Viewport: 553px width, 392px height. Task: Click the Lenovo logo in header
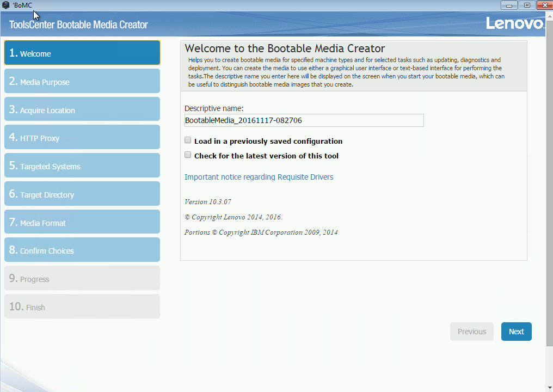515,23
